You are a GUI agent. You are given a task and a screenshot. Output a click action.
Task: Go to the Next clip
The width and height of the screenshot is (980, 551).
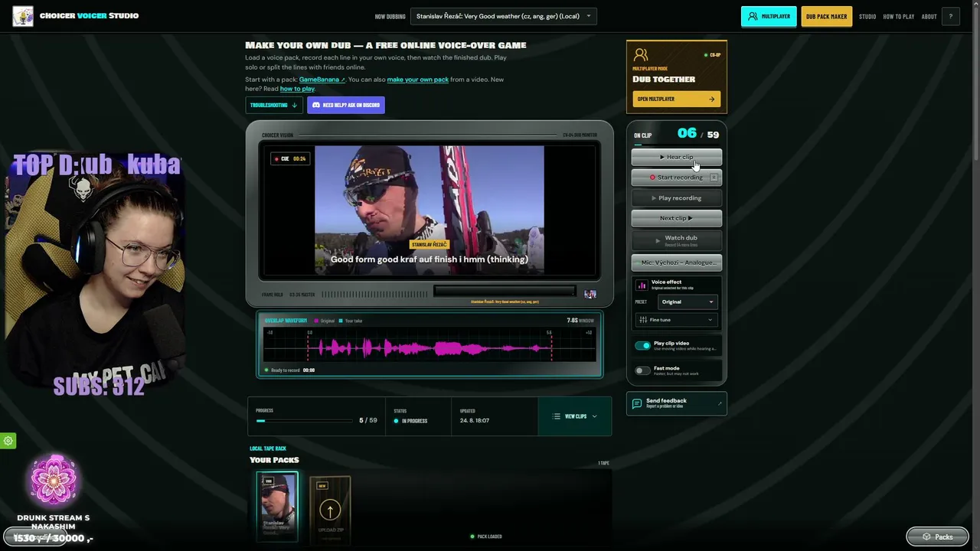677,218
